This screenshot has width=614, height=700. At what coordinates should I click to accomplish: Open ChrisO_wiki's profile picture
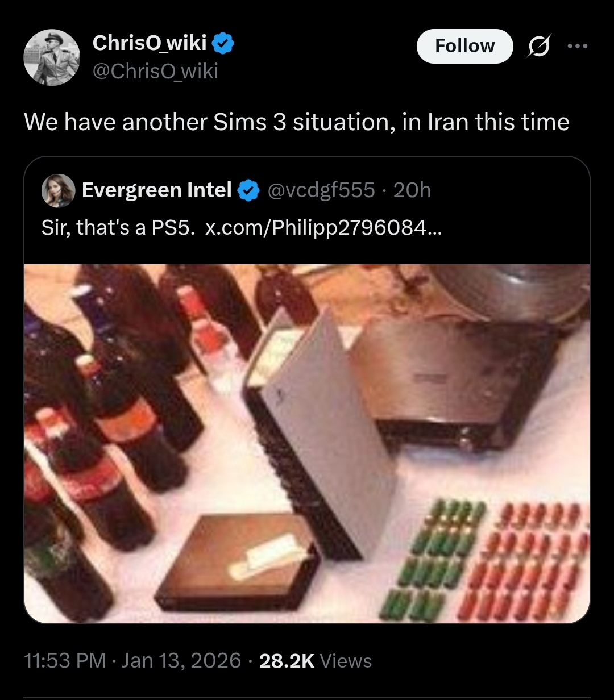pyautogui.click(x=52, y=57)
